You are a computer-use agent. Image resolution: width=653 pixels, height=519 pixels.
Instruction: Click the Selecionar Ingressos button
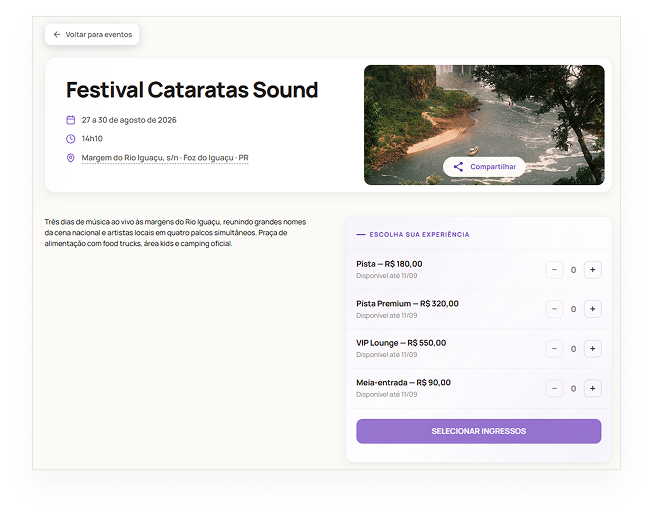point(479,431)
